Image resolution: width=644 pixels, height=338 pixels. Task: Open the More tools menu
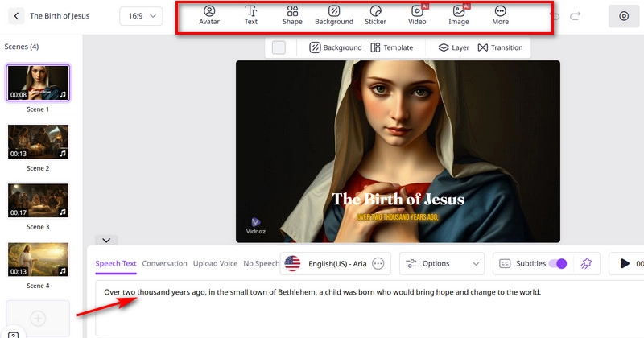tap(501, 15)
